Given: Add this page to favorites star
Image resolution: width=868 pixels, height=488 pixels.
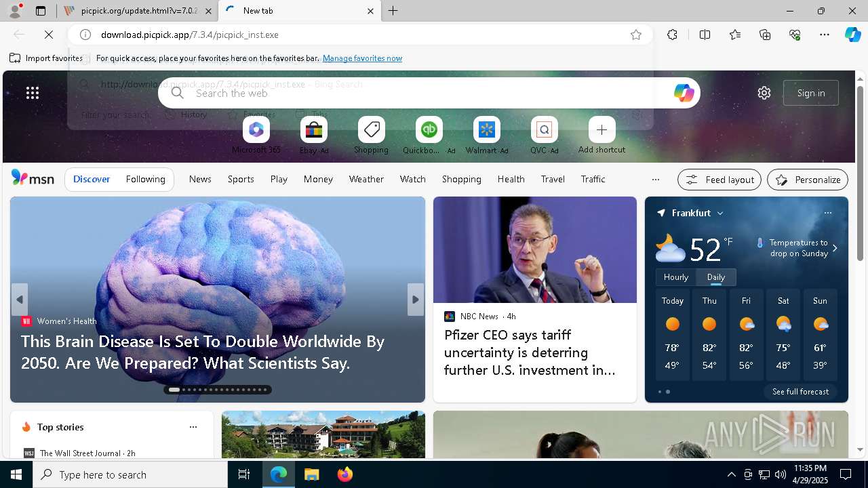Looking at the screenshot, I should click(x=636, y=35).
